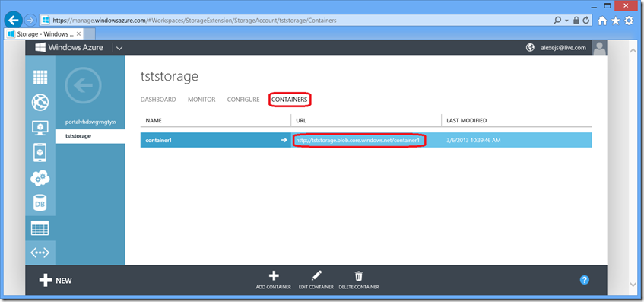Click the container1 blob URL
The width and height of the screenshot is (644, 302).
357,140
